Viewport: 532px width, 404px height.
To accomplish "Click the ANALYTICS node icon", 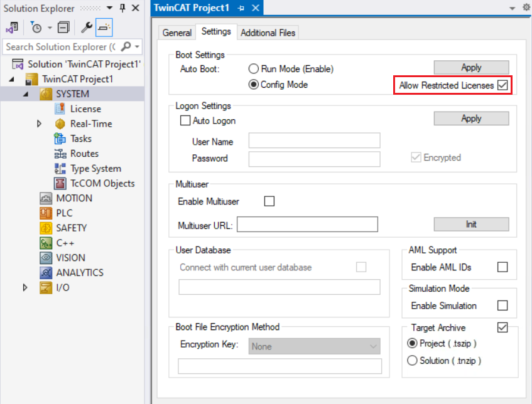I will (x=46, y=273).
